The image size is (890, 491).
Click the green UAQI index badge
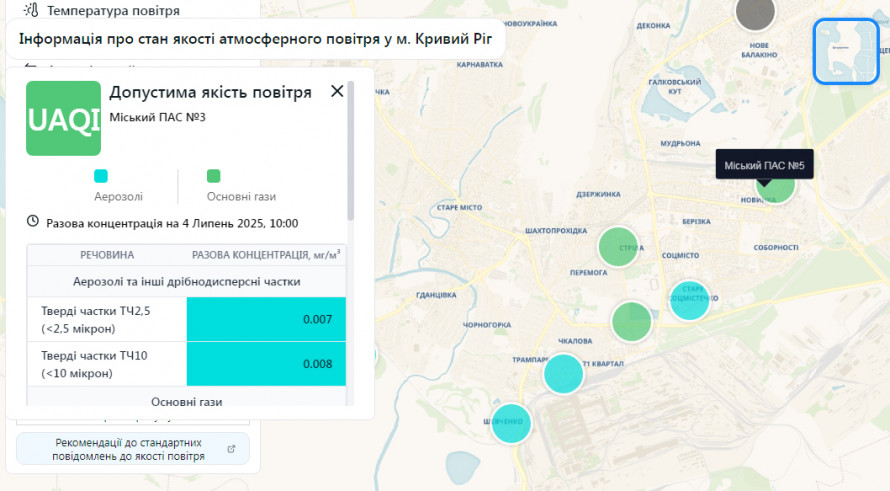pyautogui.click(x=64, y=118)
